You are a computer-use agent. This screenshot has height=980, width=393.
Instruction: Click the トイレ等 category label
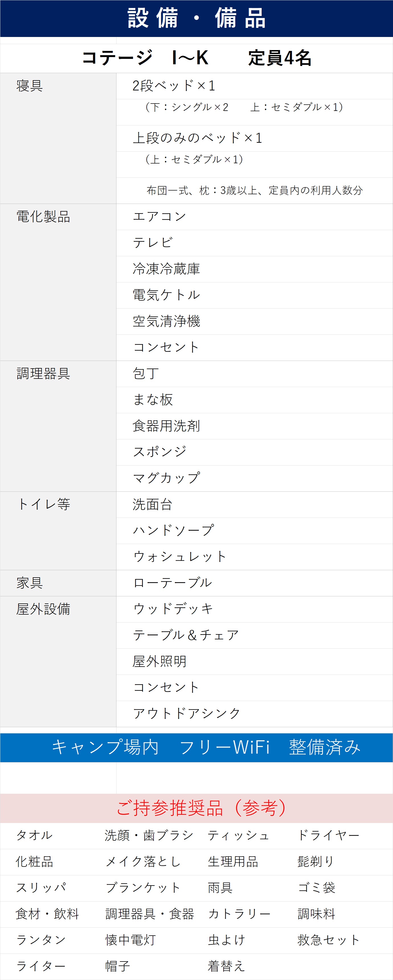[43, 505]
